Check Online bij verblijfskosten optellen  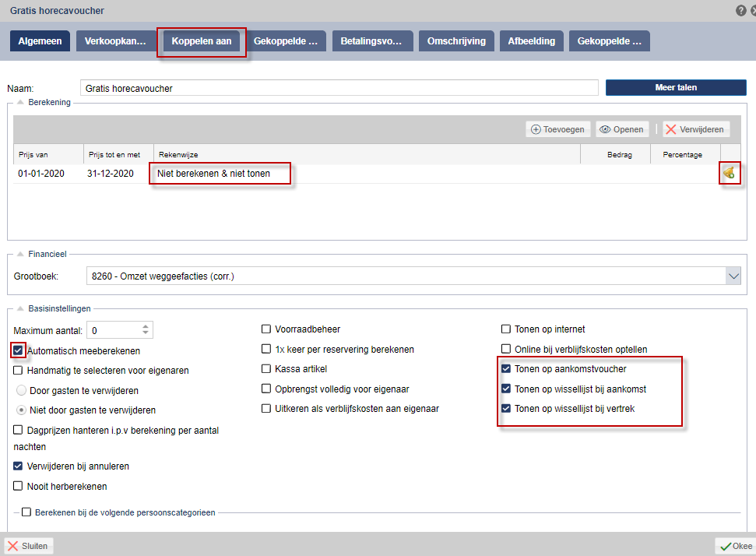click(x=506, y=348)
